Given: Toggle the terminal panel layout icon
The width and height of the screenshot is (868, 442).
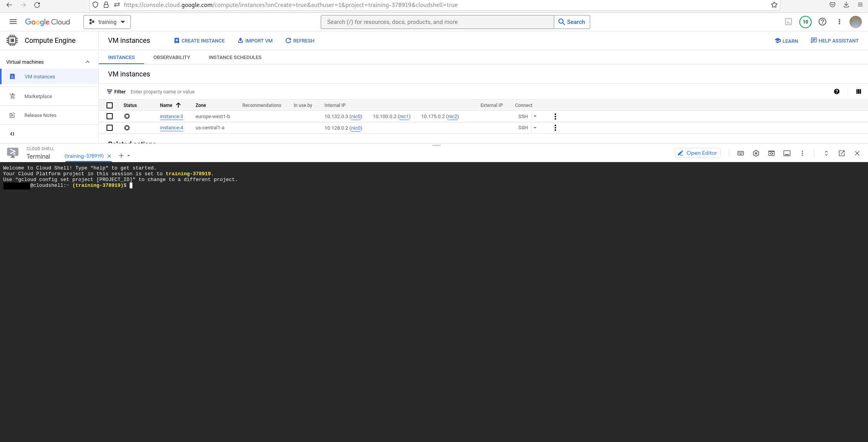Looking at the screenshot, I should point(787,153).
